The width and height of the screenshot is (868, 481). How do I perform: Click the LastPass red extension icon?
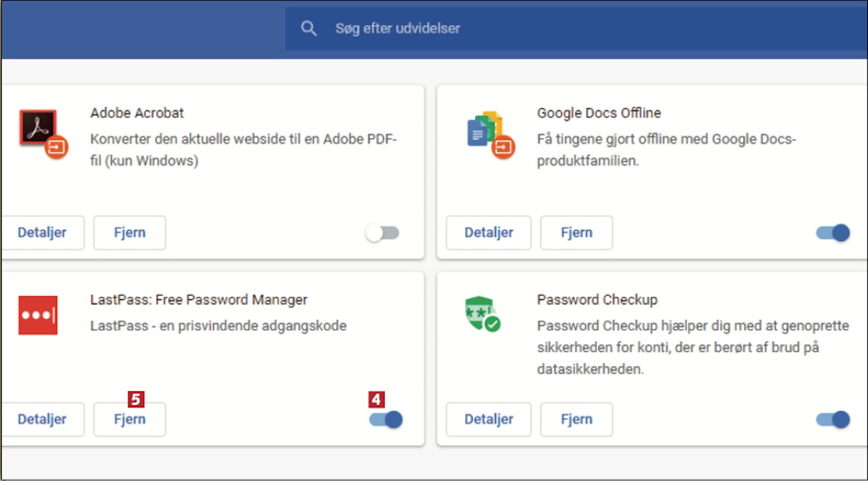(38, 315)
